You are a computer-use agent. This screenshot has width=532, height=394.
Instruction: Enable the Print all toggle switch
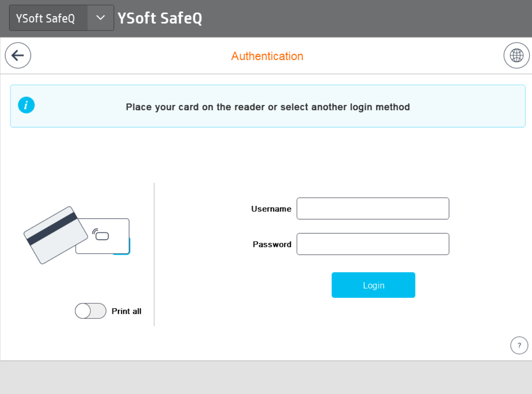tap(90, 311)
